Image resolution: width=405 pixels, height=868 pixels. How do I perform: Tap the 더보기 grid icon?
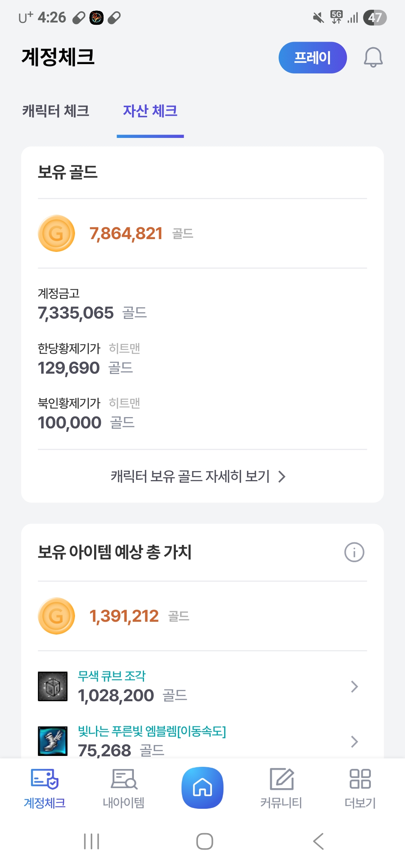pyautogui.click(x=360, y=780)
